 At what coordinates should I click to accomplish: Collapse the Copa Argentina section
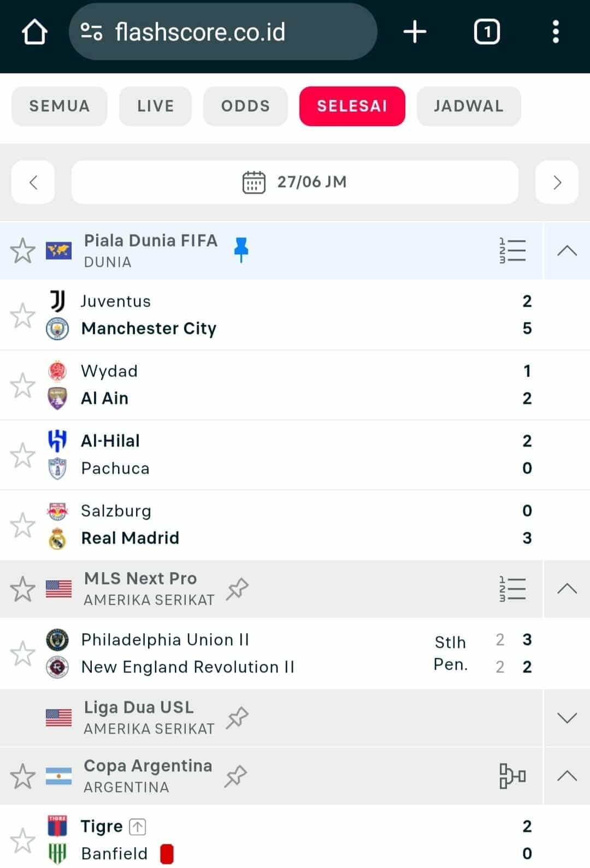[x=567, y=776]
